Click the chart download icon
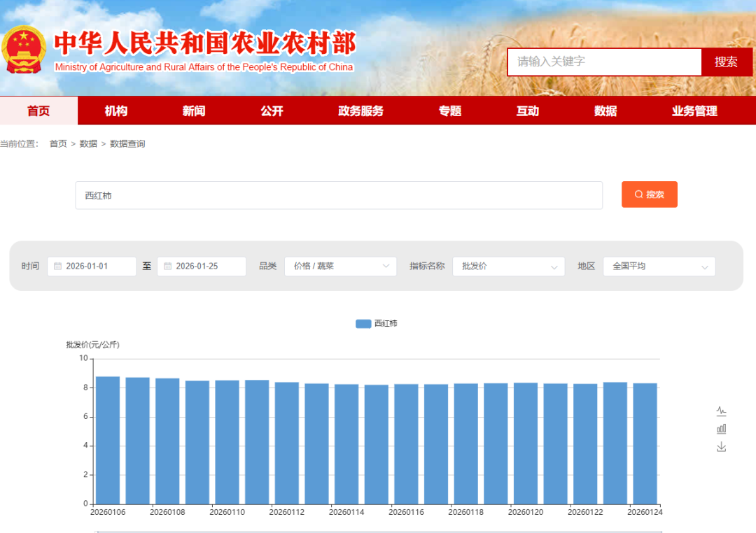This screenshot has height=533, width=756. click(x=721, y=447)
